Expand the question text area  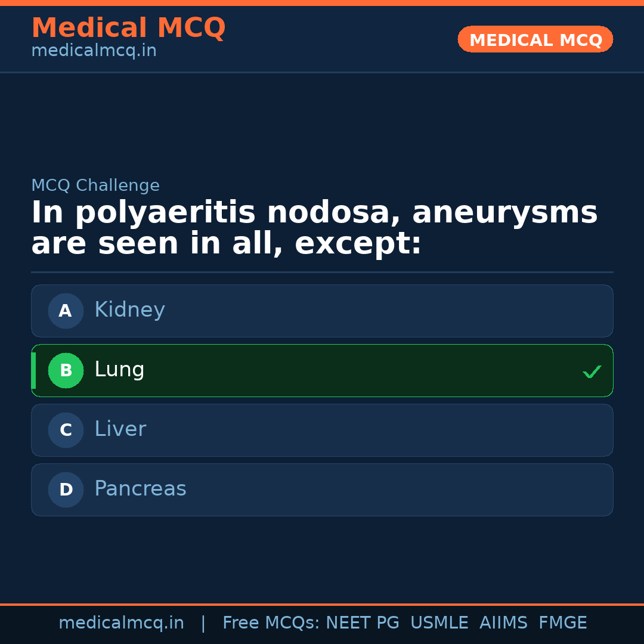(314, 227)
